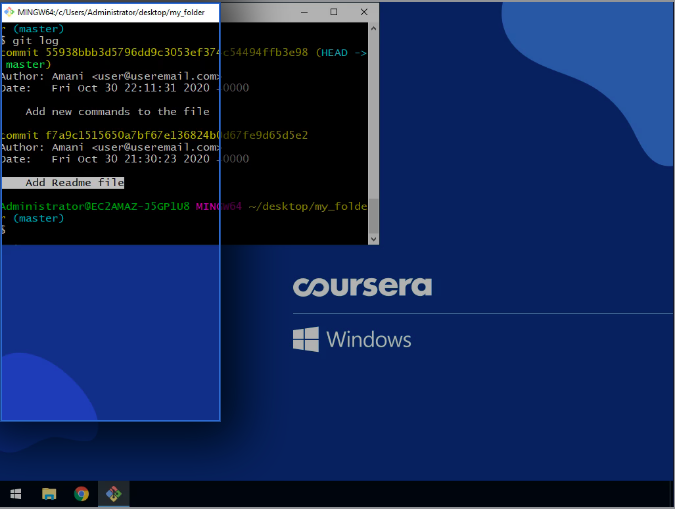
Task: Click the ~/desktop/my_folder path in prompt
Action: [308, 206]
